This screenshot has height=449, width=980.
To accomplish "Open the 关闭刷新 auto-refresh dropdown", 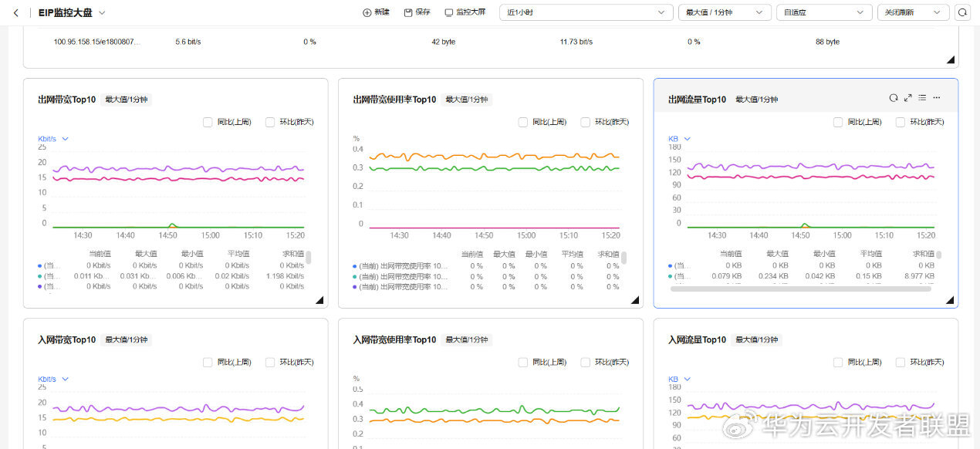I will click(x=914, y=12).
